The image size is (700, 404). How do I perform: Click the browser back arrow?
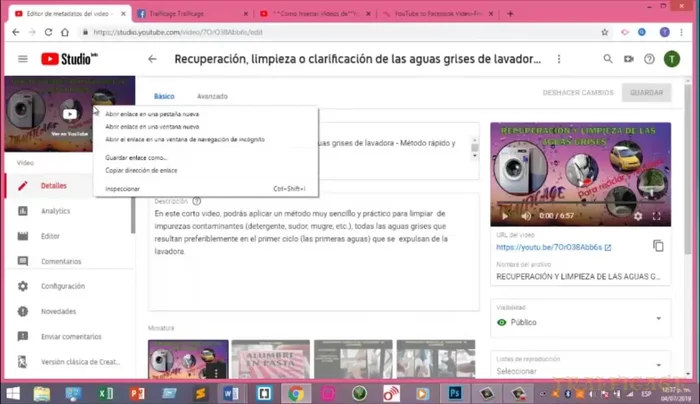(16, 32)
